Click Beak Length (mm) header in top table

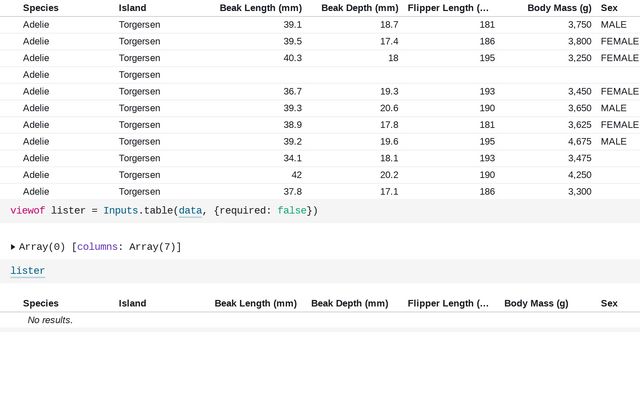pyautogui.click(x=261, y=8)
